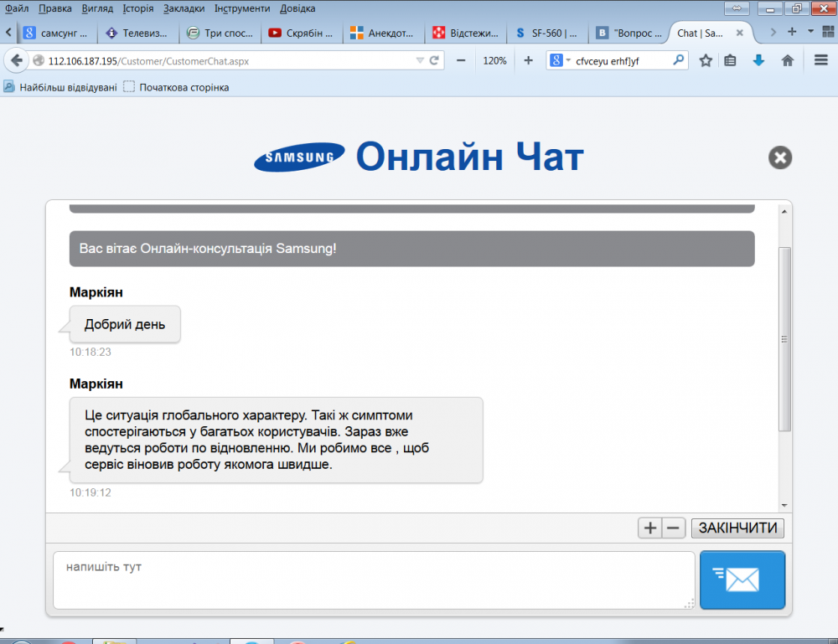The image size is (838, 644).
Task: Click the chat vertical scrollbar thumb
Action: (784, 339)
